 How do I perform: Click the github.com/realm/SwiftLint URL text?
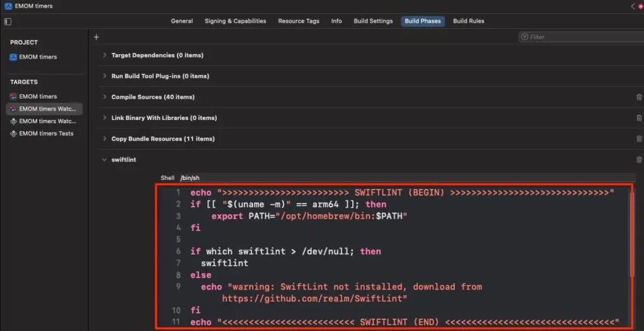(x=314, y=298)
